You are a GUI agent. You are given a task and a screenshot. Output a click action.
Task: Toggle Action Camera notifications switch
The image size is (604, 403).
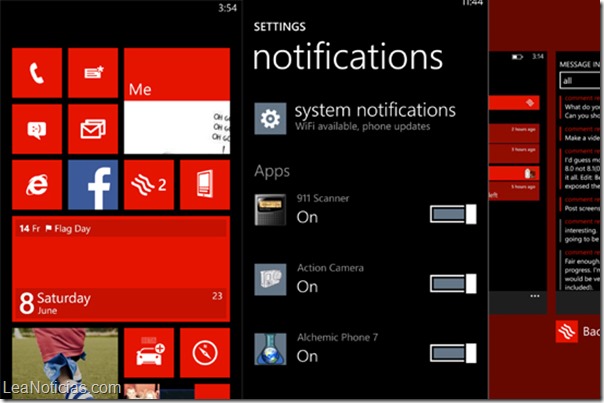click(453, 284)
